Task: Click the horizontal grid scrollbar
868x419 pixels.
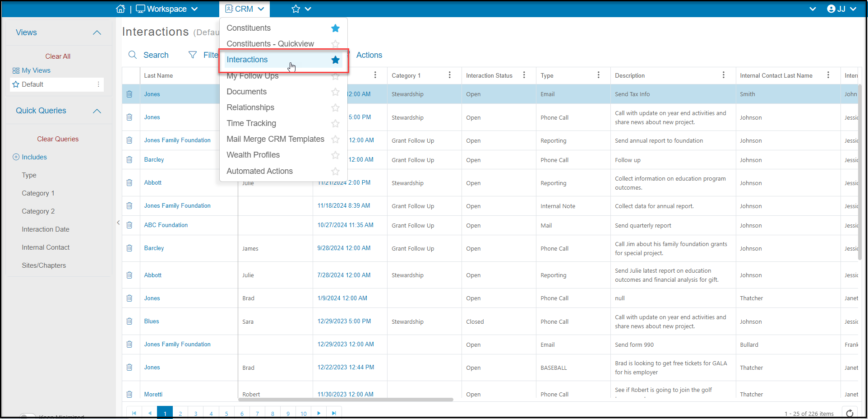Action: pyautogui.click(x=346, y=400)
